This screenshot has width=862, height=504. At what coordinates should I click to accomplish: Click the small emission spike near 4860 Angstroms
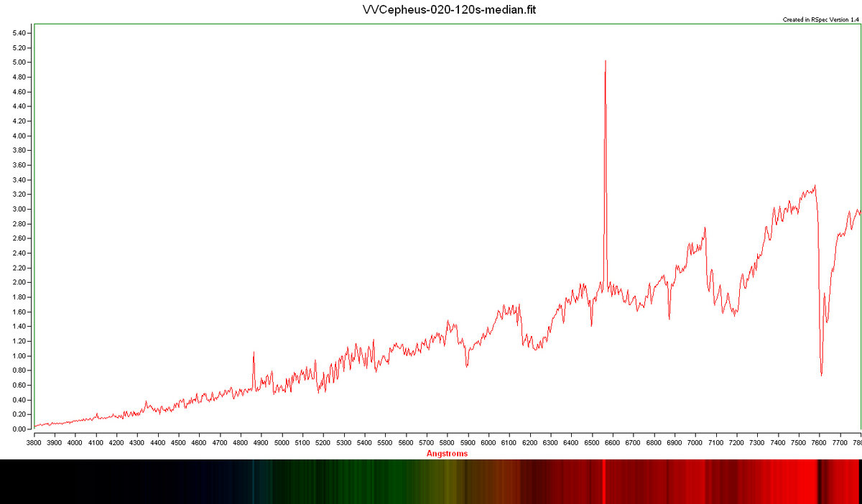pyautogui.click(x=254, y=353)
